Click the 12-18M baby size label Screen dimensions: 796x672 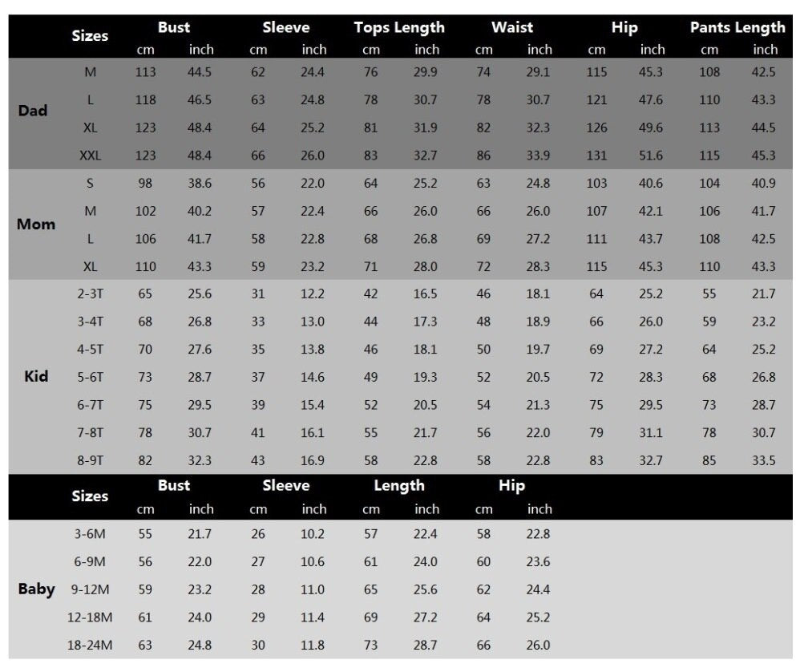coord(90,617)
